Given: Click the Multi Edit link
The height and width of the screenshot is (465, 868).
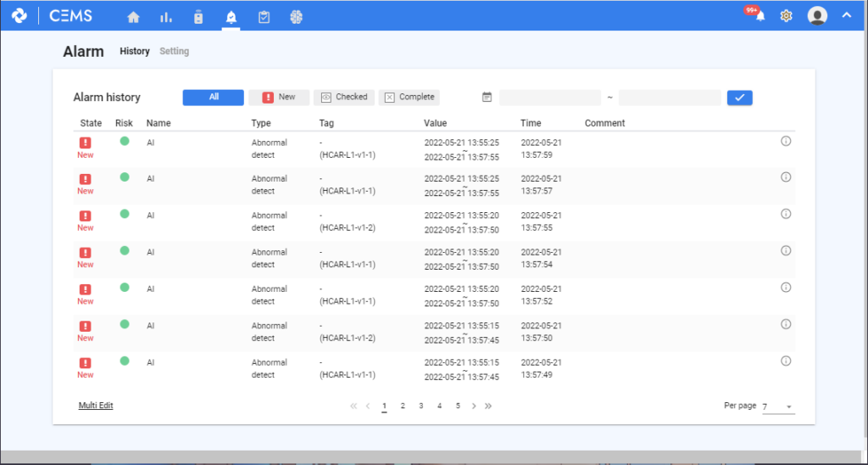Looking at the screenshot, I should coord(96,406).
